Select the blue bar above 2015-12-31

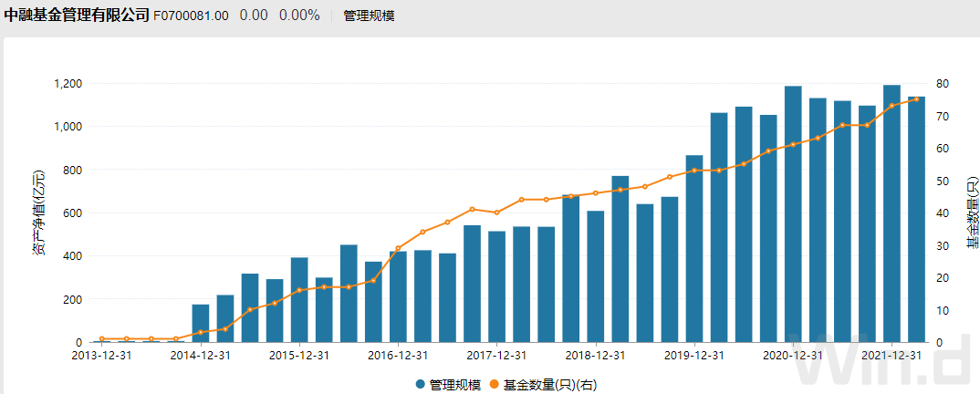(x=299, y=300)
